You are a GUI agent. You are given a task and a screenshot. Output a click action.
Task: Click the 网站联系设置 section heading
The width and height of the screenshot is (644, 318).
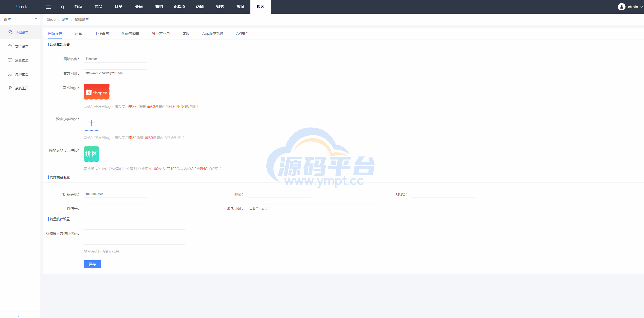coord(60,177)
